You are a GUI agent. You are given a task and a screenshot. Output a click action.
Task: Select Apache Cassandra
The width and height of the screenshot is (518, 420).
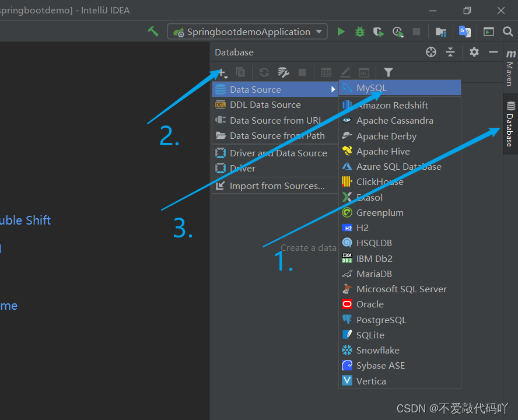coord(400,121)
